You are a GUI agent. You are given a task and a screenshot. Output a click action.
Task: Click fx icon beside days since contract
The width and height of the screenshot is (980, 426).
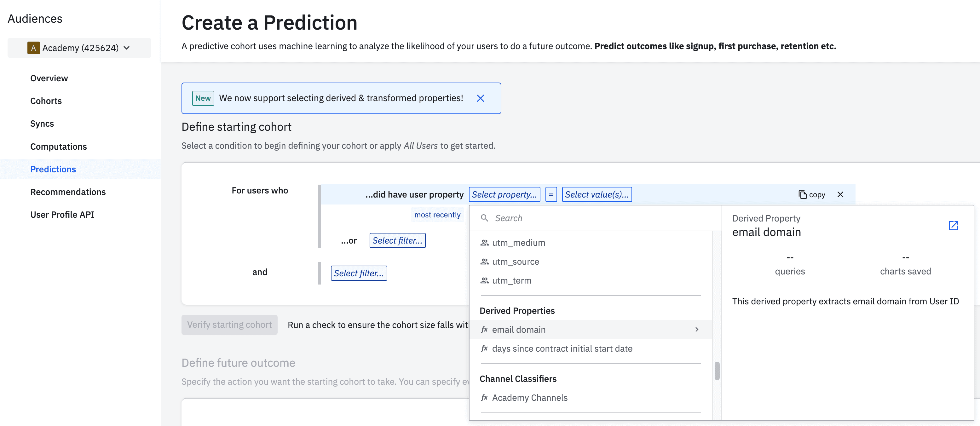tap(484, 348)
